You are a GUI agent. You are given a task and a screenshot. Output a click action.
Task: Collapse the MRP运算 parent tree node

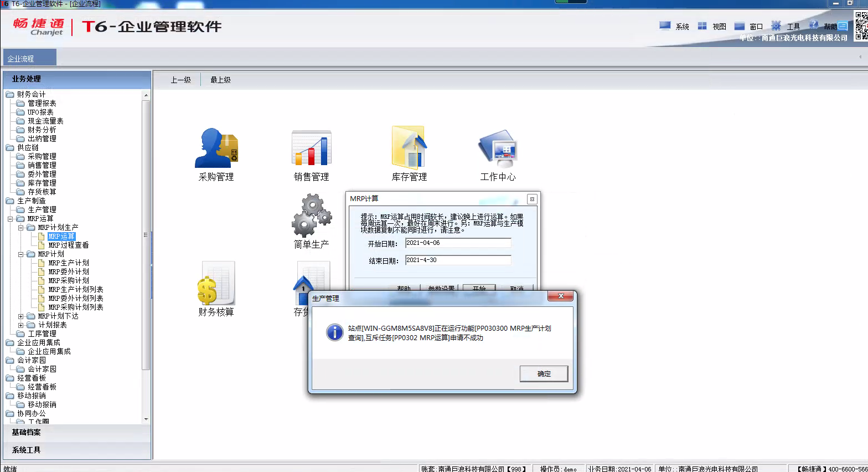[10, 219]
